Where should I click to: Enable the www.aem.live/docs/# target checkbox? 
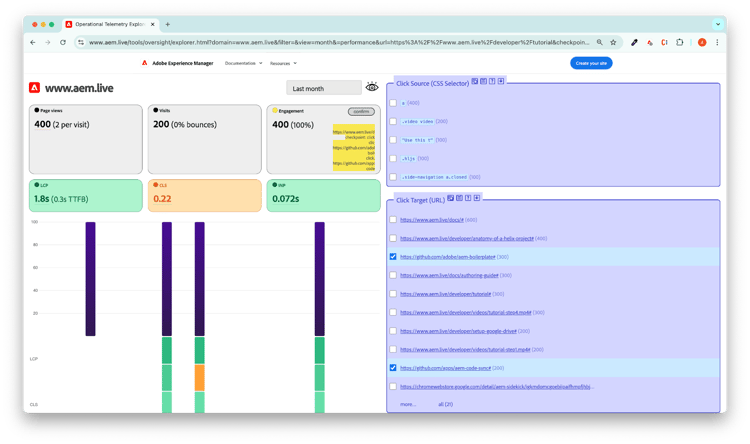pos(394,219)
